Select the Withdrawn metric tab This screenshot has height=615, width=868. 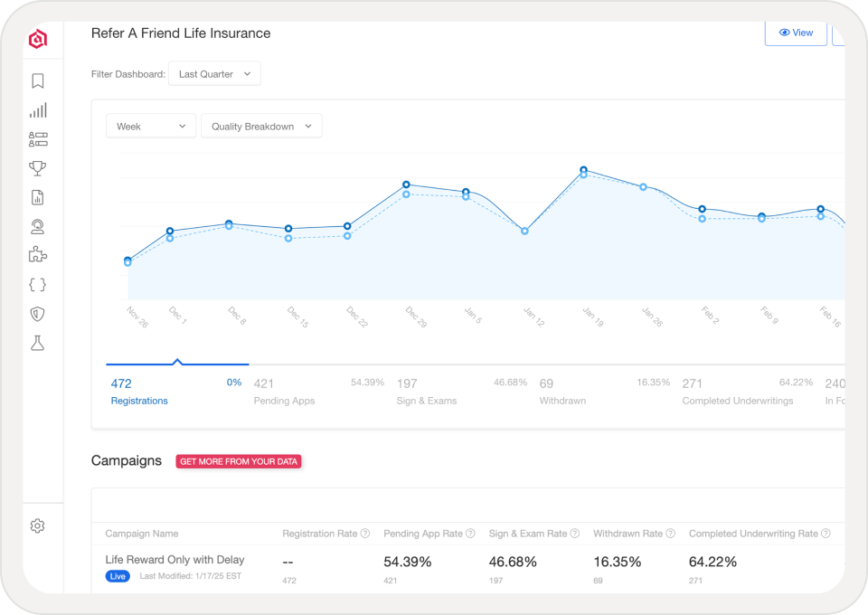pos(605,392)
